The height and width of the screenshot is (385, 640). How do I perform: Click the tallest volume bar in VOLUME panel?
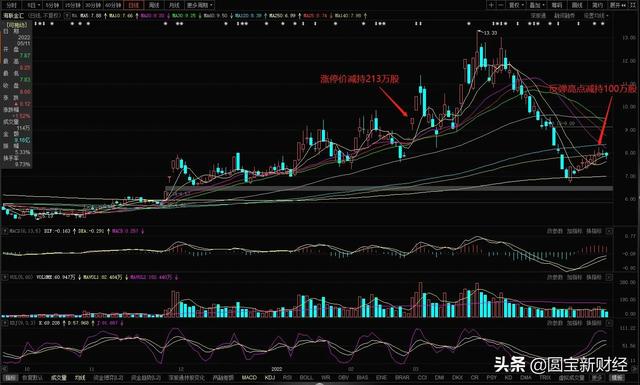[x=420, y=300]
